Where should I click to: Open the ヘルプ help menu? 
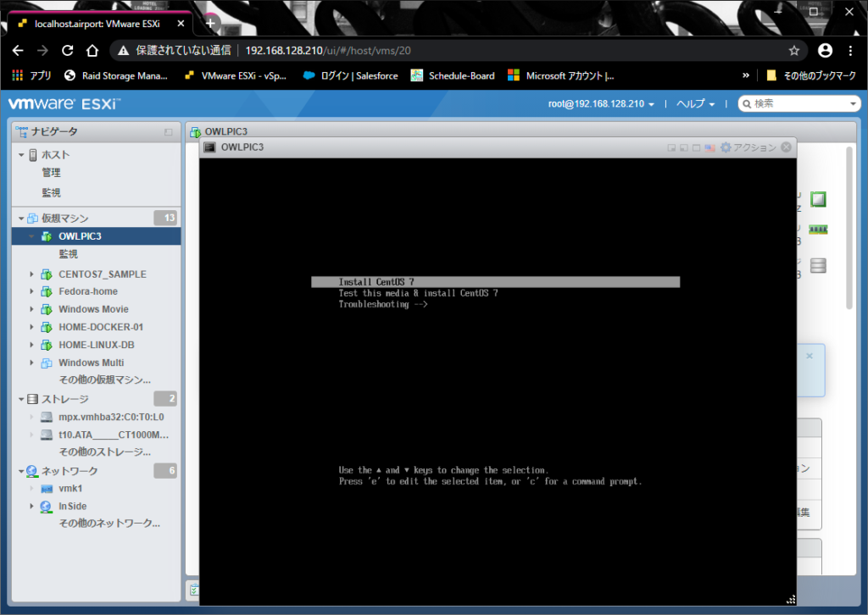[x=695, y=104]
